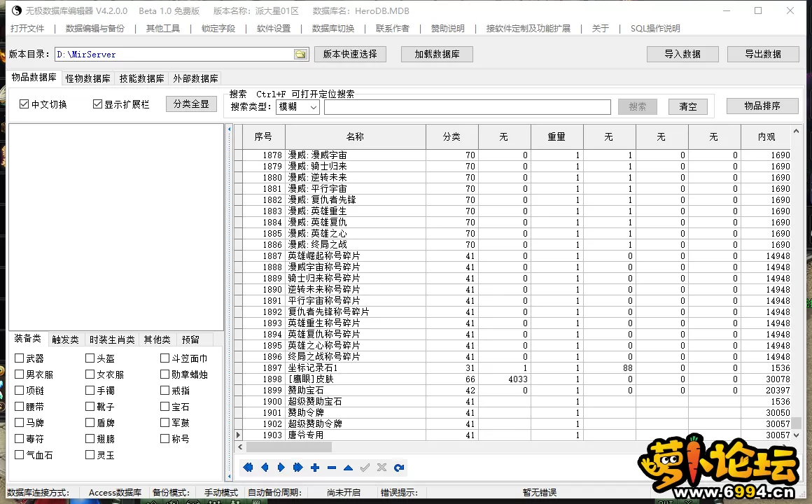Image resolution: width=812 pixels, height=504 pixels.
Task: Click the 内观 column header
Action: (766, 136)
